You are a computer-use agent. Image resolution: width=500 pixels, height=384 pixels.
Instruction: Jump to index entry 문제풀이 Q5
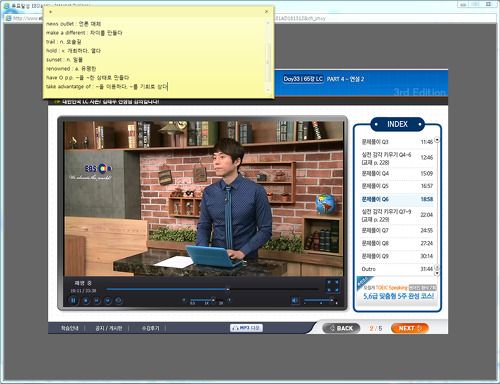click(x=397, y=186)
